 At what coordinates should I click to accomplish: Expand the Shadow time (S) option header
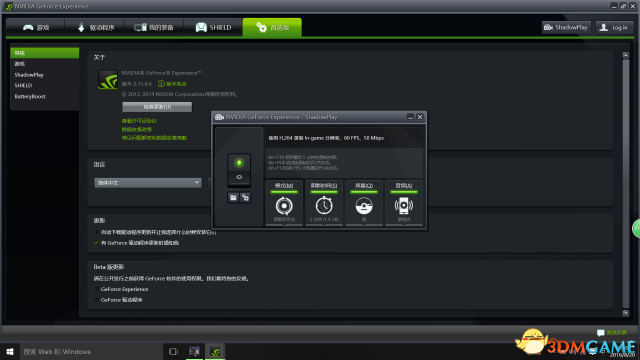[324, 186]
